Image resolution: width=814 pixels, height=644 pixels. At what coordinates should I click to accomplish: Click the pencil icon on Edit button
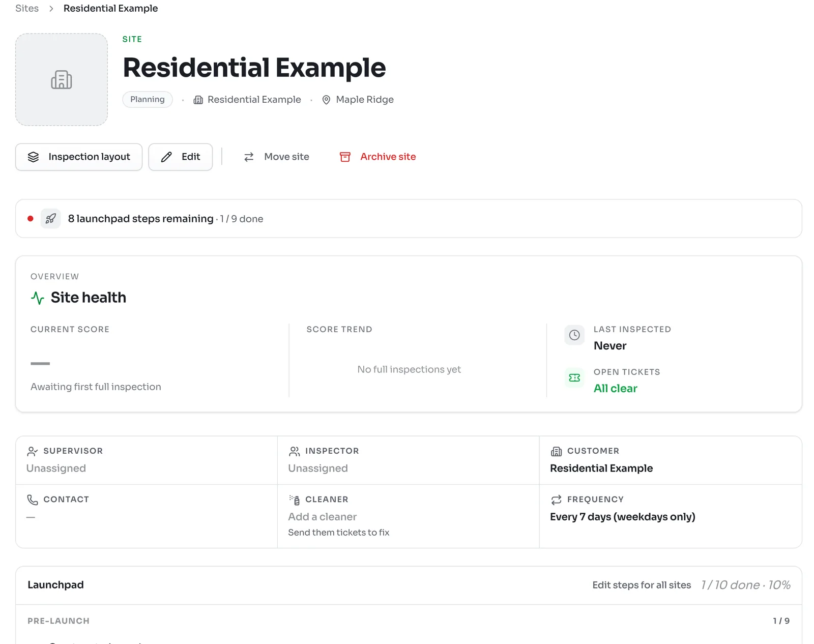pos(166,157)
